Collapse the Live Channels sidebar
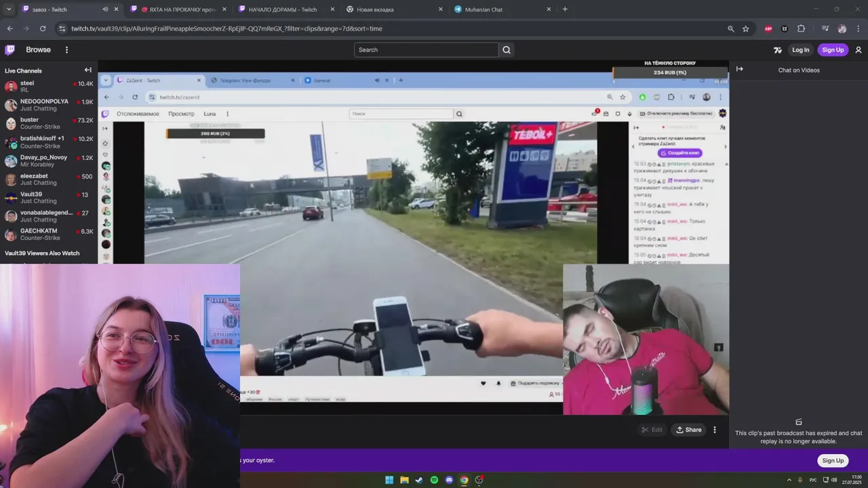 [87, 70]
